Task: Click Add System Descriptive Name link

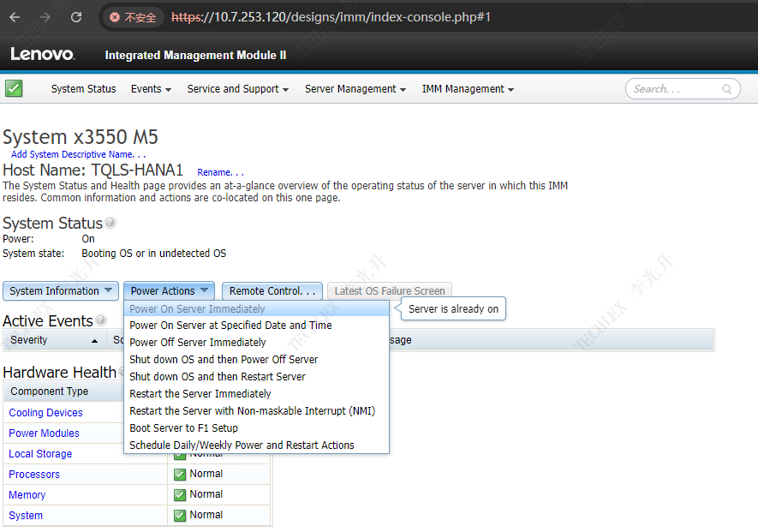Action: (78, 154)
